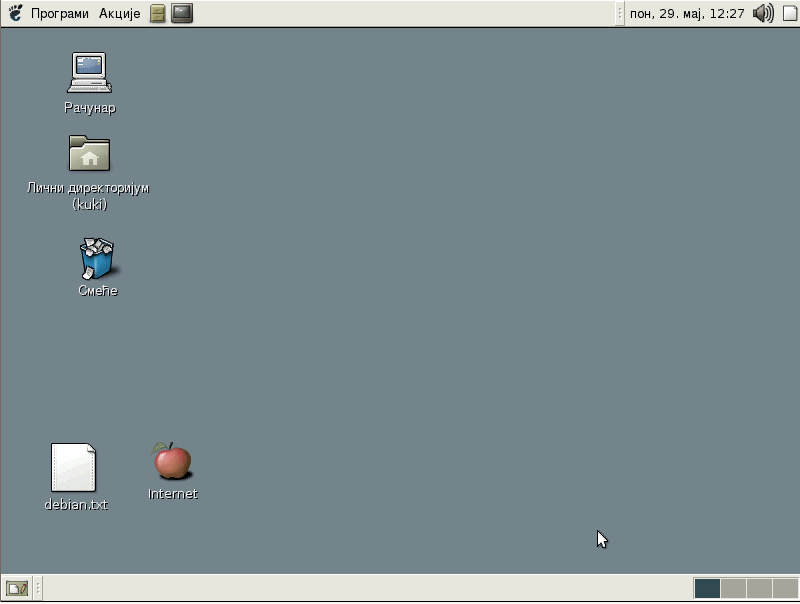Open the volume control speaker icon
The width and height of the screenshot is (800, 604).
(x=763, y=13)
